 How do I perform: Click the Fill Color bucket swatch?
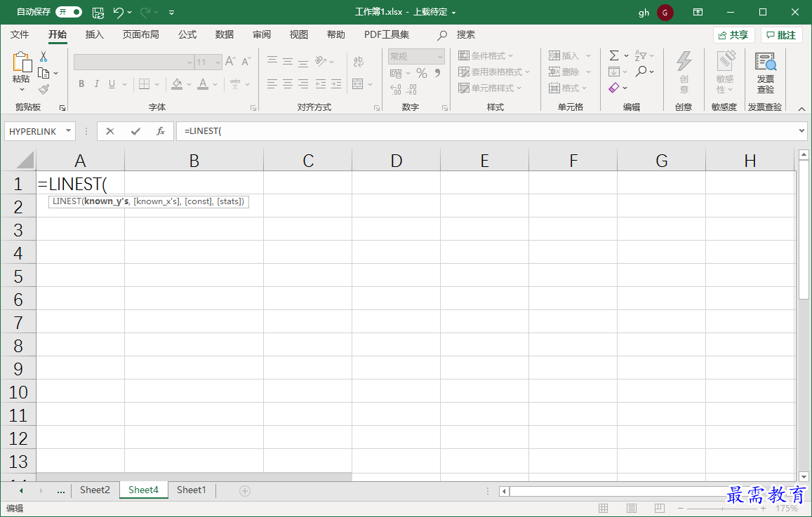point(177,84)
